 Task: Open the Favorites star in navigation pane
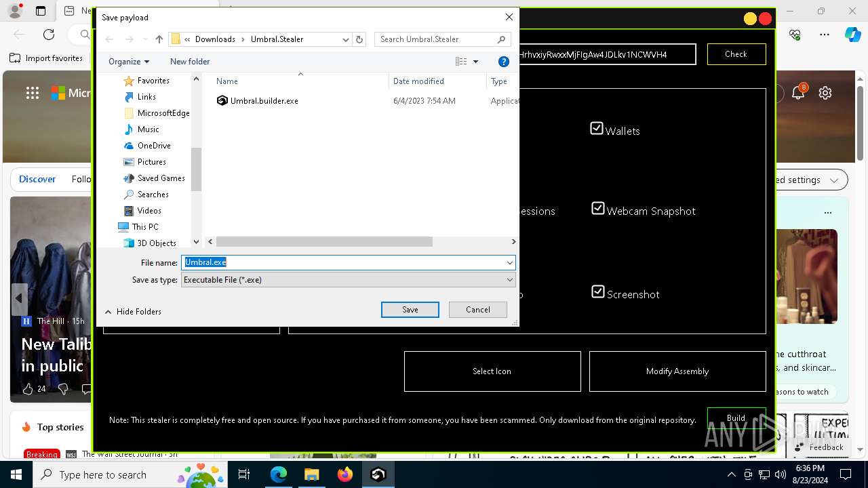click(129, 81)
